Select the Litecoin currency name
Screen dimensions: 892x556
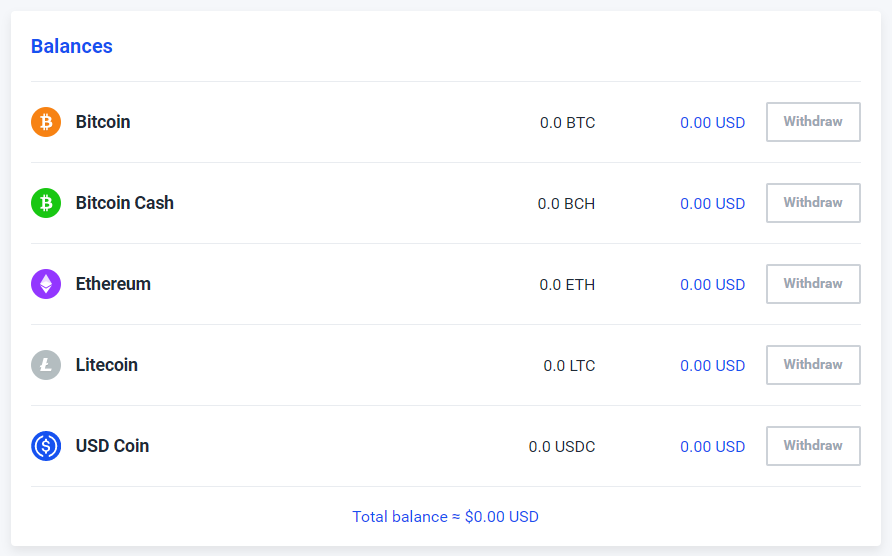tap(107, 365)
